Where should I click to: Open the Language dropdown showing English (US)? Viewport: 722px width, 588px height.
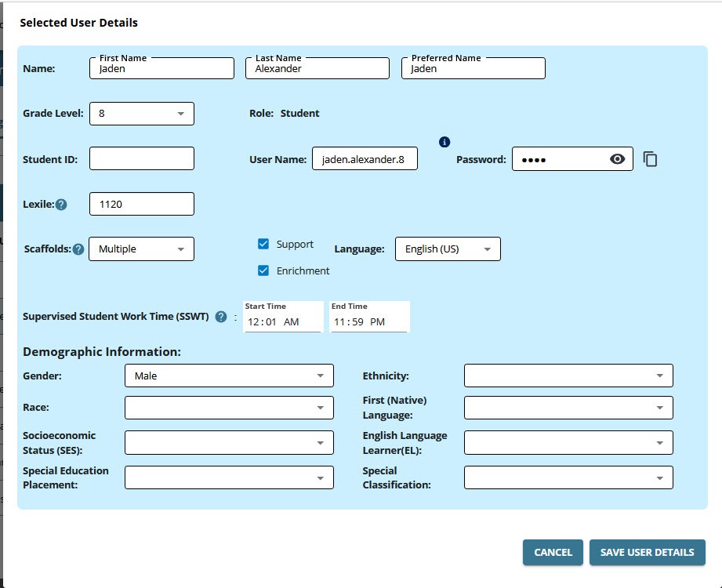(448, 249)
